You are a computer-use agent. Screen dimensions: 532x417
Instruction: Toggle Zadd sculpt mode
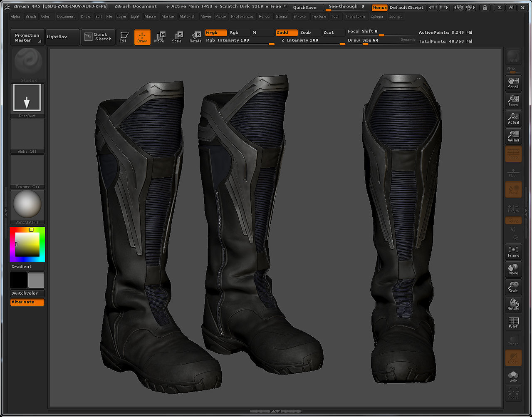point(287,32)
